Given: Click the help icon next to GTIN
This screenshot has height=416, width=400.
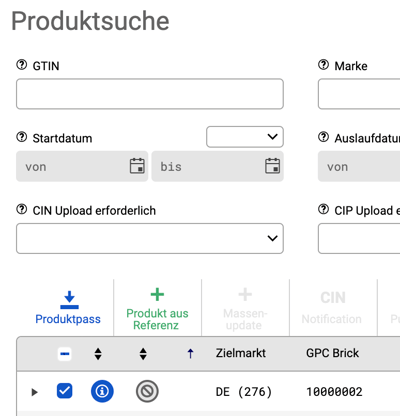Looking at the screenshot, I should [22, 65].
